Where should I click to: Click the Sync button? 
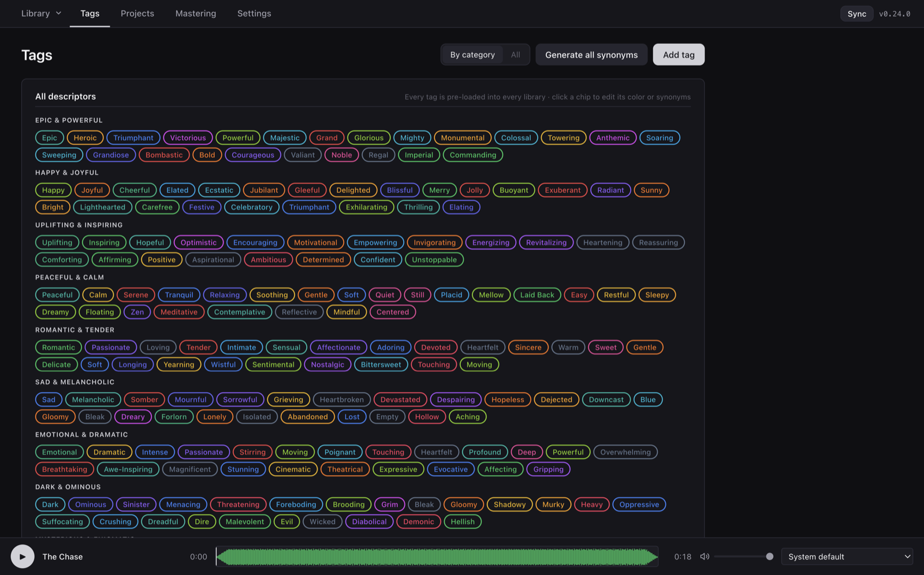(856, 14)
